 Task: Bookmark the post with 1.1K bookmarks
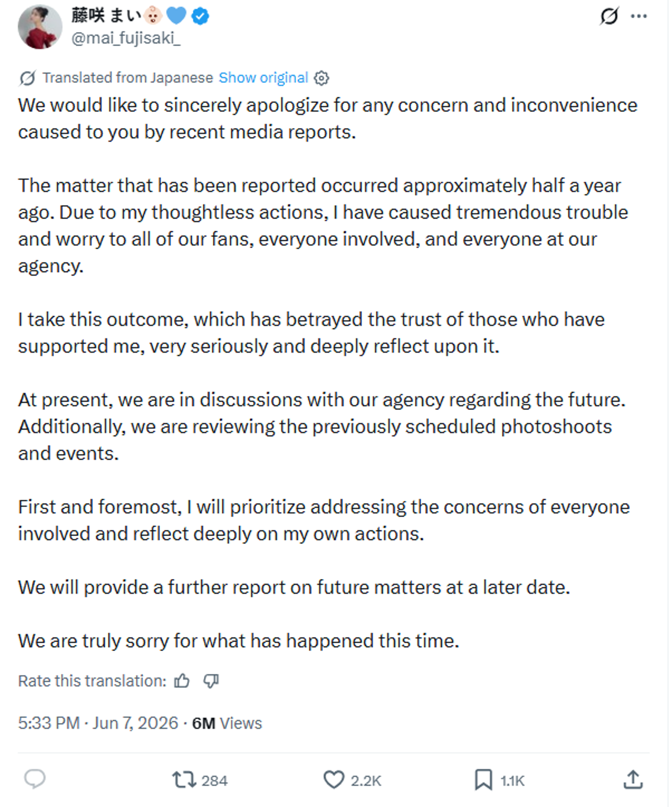click(499, 780)
